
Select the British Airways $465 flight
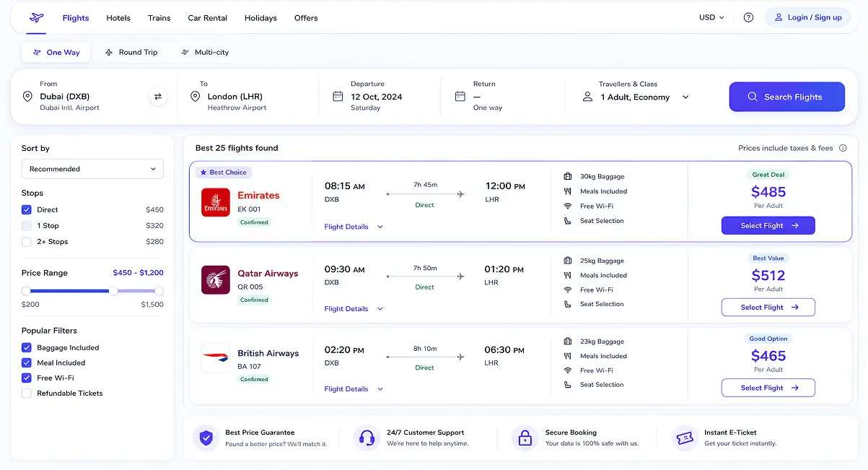click(768, 388)
